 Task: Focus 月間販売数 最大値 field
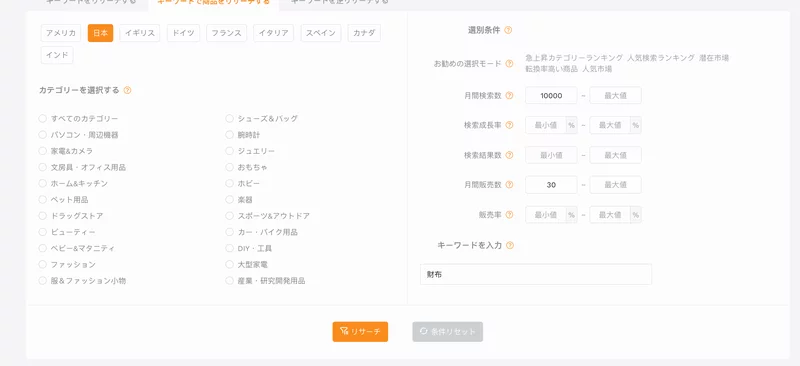tap(615, 185)
